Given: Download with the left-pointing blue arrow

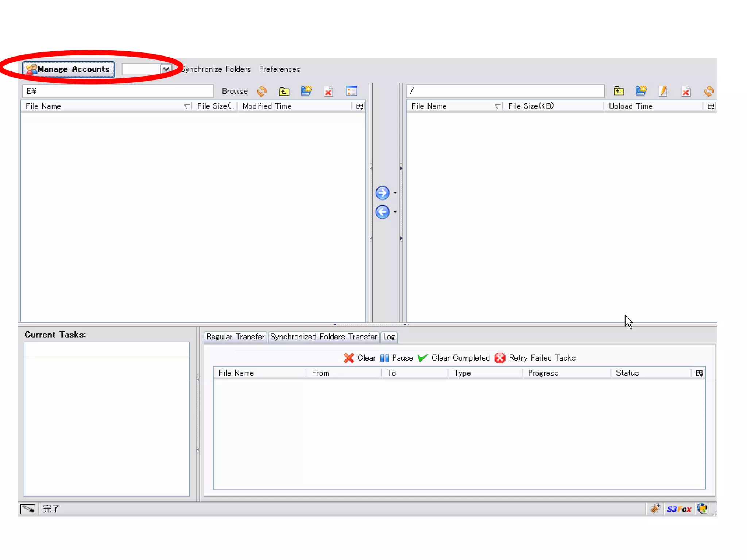Looking at the screenshot, I should (x=382, y=212).
